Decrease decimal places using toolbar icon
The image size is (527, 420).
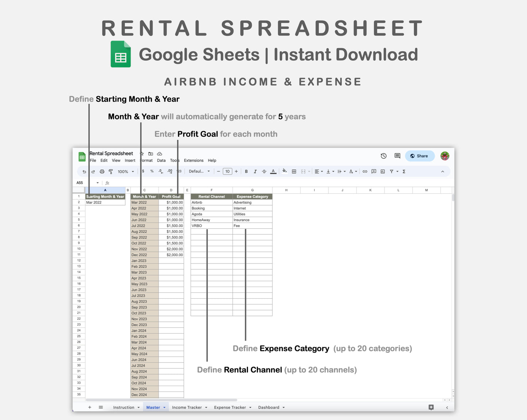click(160, 171)
